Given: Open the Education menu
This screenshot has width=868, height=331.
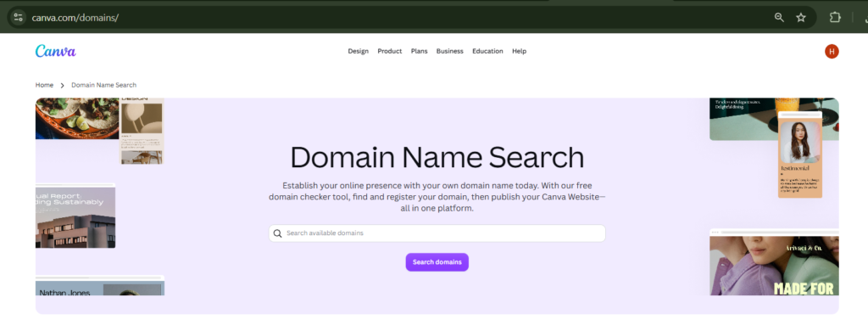Looking at the screenshot, I should point(487,51).
